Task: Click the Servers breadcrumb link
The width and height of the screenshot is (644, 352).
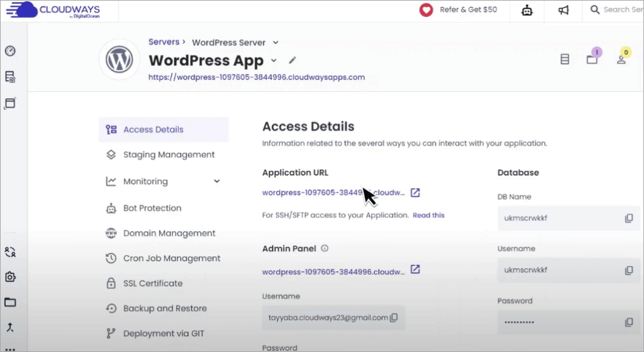Action: (164, 42)
